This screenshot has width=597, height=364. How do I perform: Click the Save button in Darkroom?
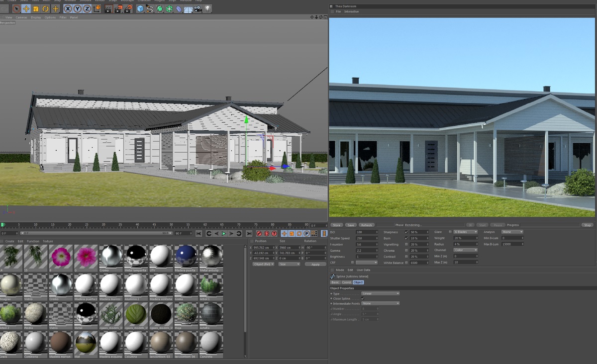(351, 225)
